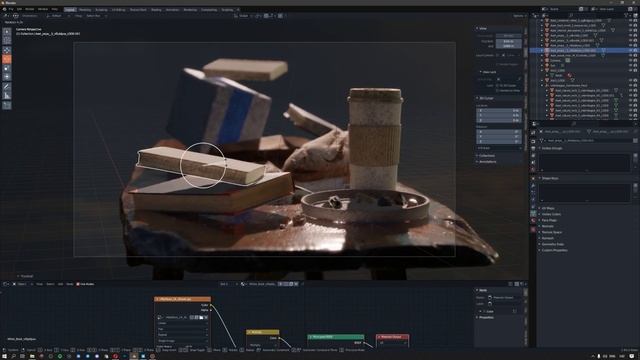Toggle Camera to View lock checkbox
The height and width of the screenshot is (360, 640).
pyautogui.click(x=498, y=91)
